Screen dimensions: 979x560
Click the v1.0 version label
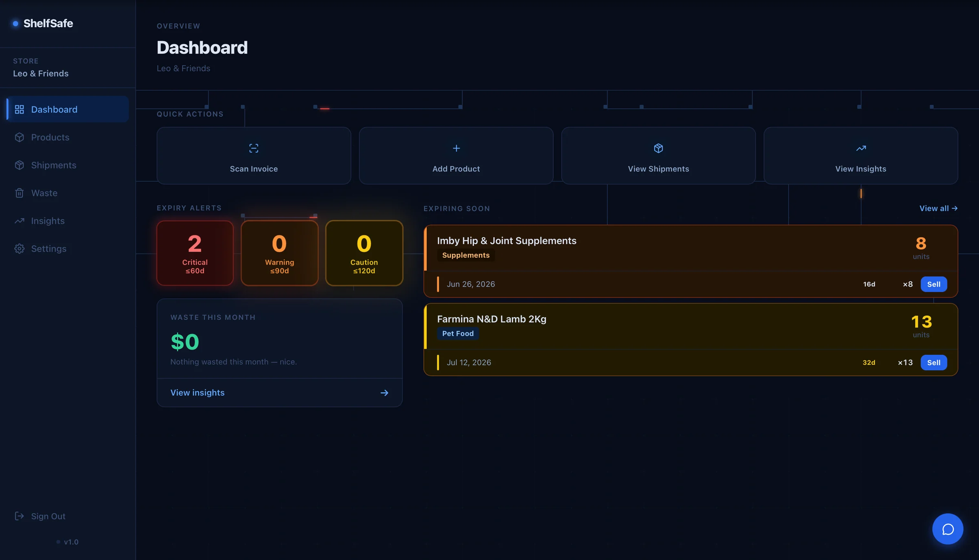click(x=71, y=542)
